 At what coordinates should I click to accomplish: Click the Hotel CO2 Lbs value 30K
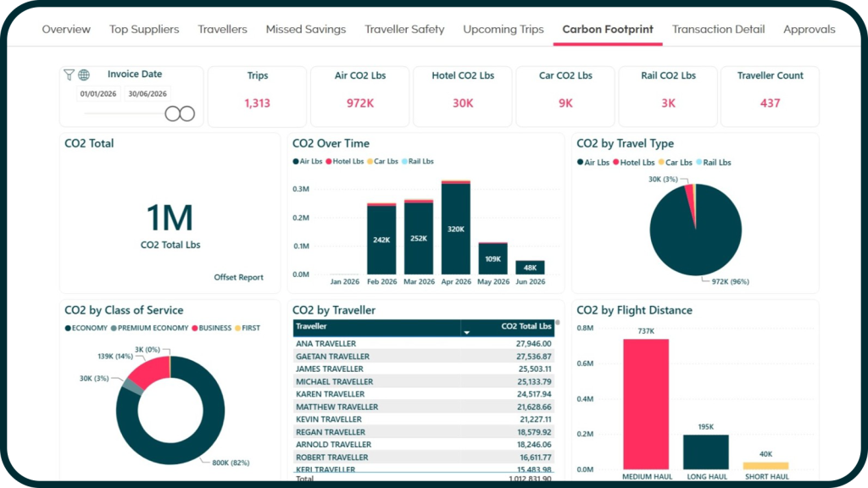pyautogui.click(x=463, y=103)
